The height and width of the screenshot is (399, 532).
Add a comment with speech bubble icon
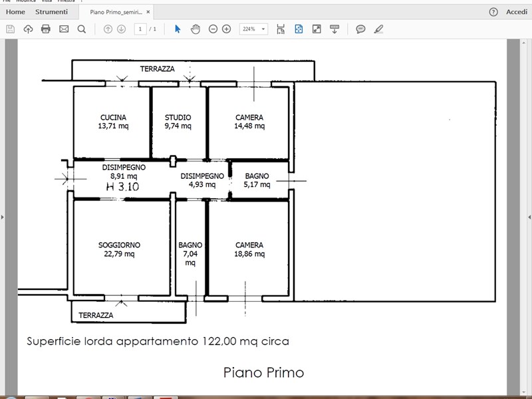click(x=360, y=29)
